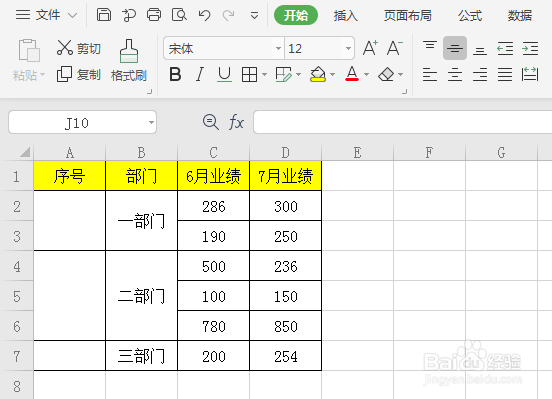Select the merged 二部门 cell
This screenshot has height=399, width=552.
click(142, 296)
